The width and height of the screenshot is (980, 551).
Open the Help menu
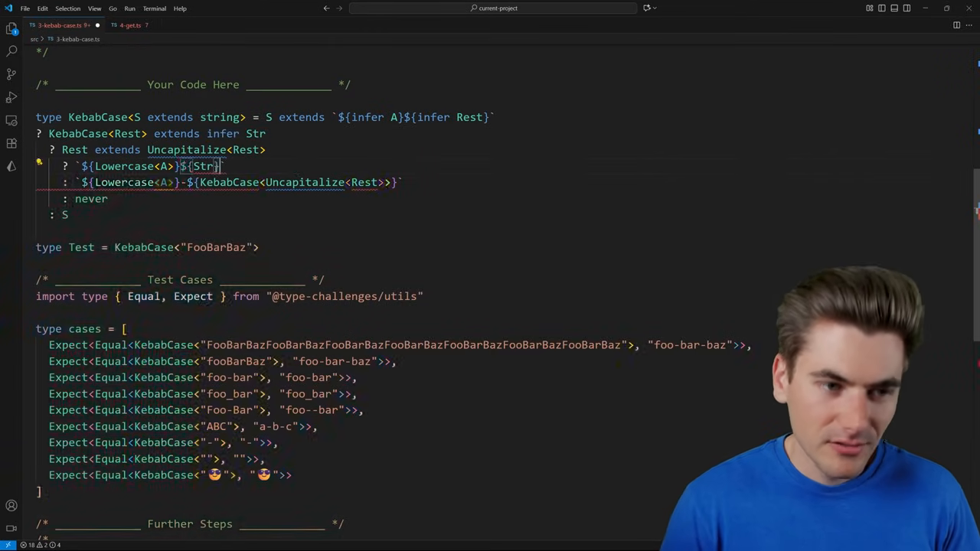(180, 8)
